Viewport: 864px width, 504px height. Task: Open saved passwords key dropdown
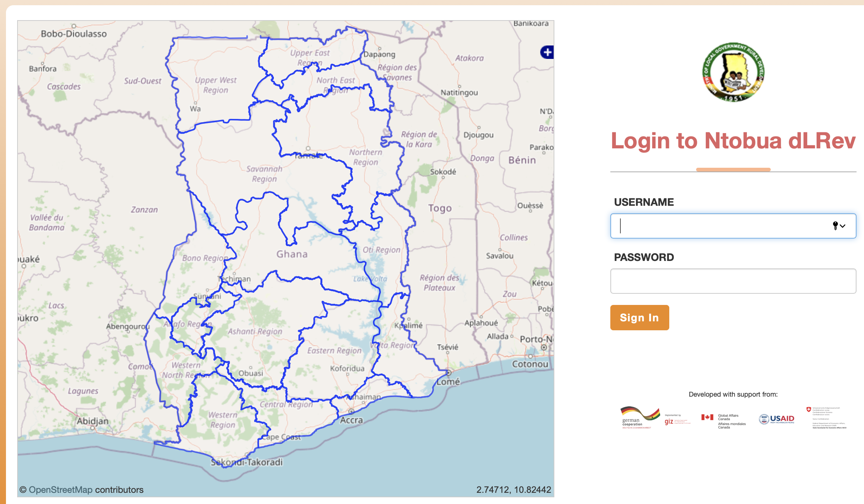click(838, 226)
